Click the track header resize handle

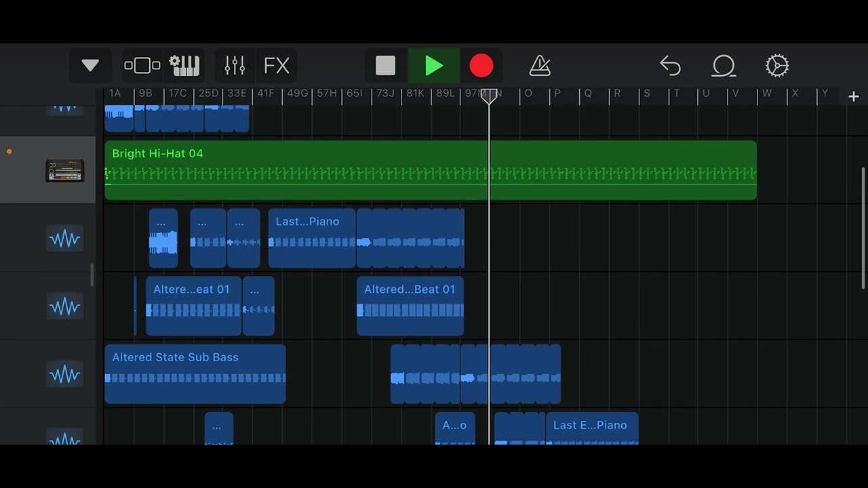(92, 274)
